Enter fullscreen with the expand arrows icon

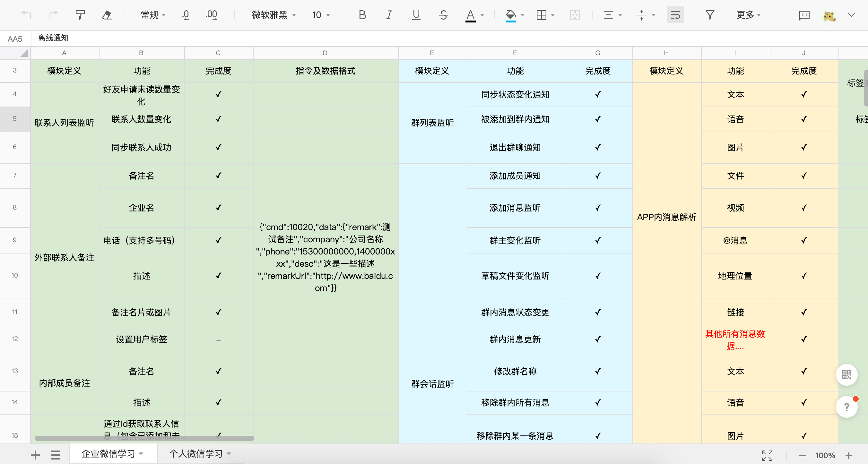(x=767, y=455)
